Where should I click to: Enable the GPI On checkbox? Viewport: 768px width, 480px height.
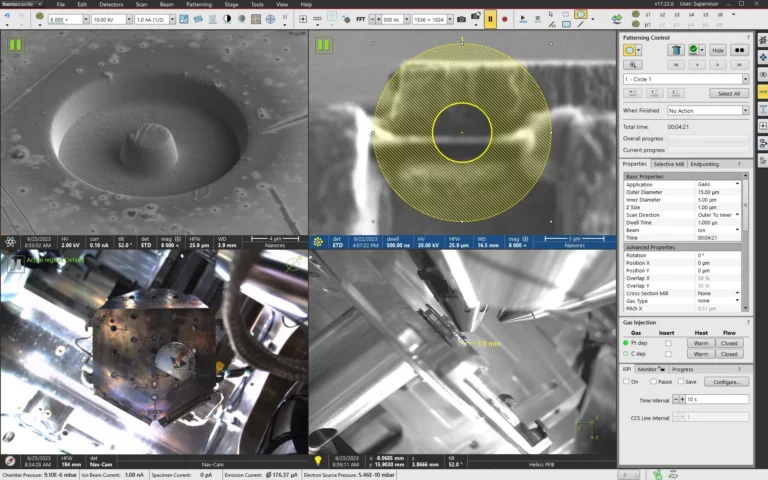626,381
